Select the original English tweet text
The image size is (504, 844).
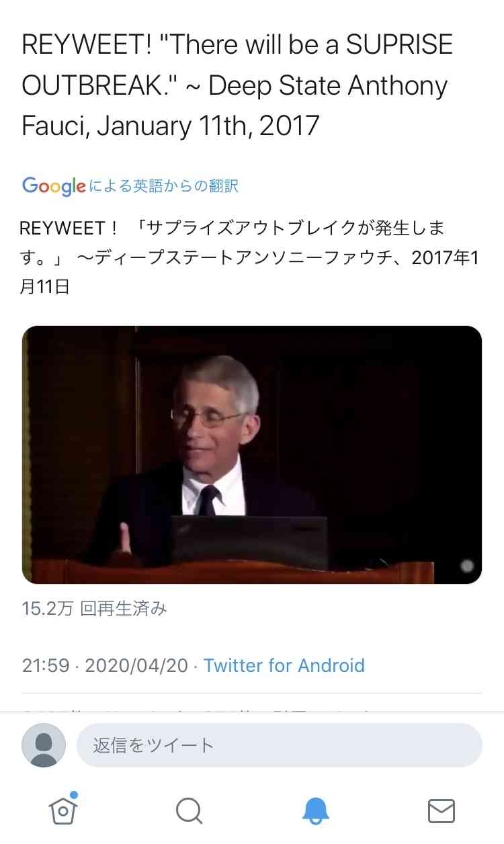coord(237,85)
